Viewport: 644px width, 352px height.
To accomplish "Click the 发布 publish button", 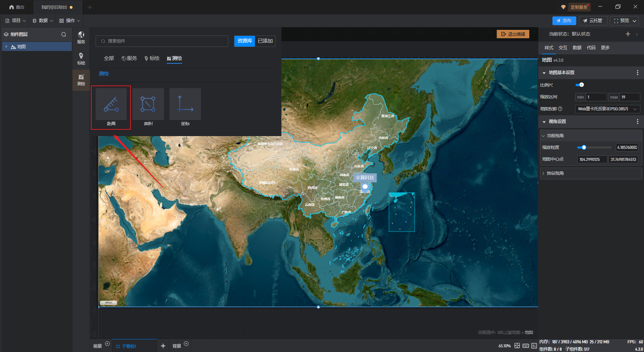I will click(x=564, y=21).
